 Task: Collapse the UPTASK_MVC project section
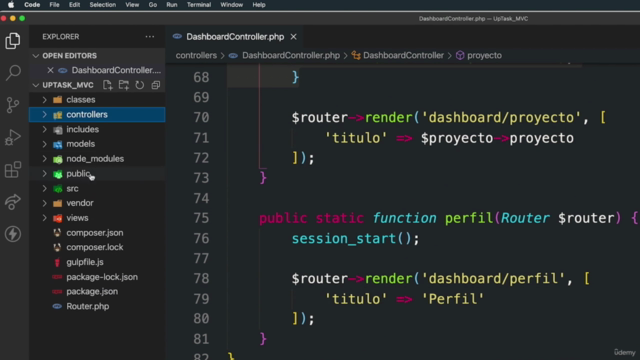point(36,85)
